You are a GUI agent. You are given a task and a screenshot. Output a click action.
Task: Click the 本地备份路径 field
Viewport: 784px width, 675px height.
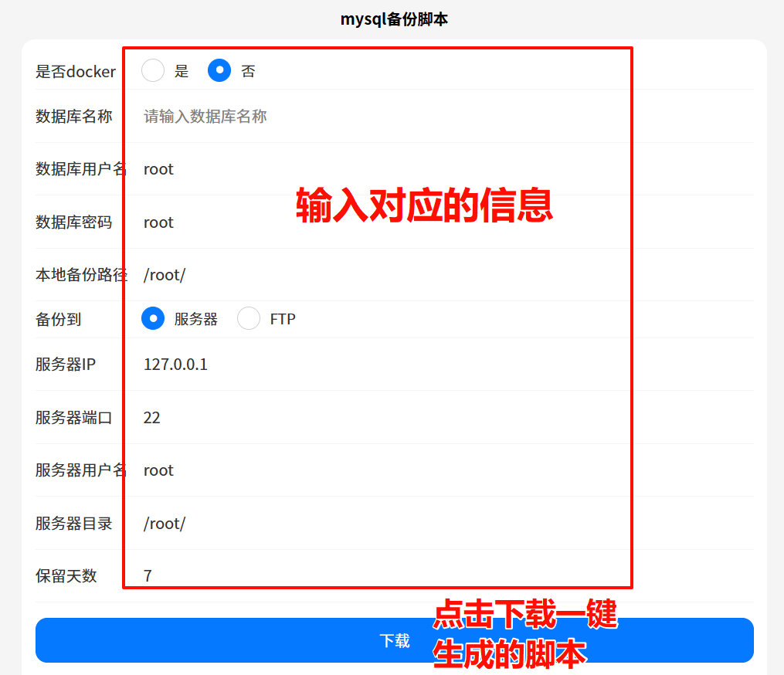click(449, 275)
